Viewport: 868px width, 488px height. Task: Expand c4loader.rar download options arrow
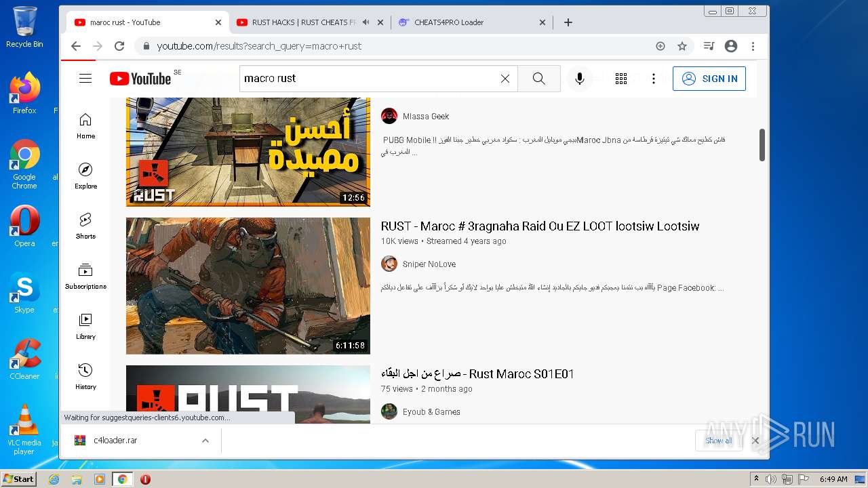pos(205,441)
